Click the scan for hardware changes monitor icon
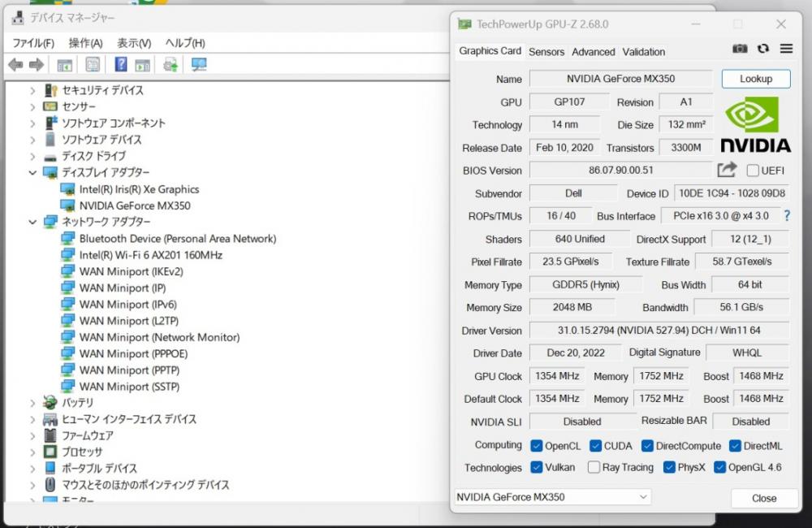 coord(199,65)
